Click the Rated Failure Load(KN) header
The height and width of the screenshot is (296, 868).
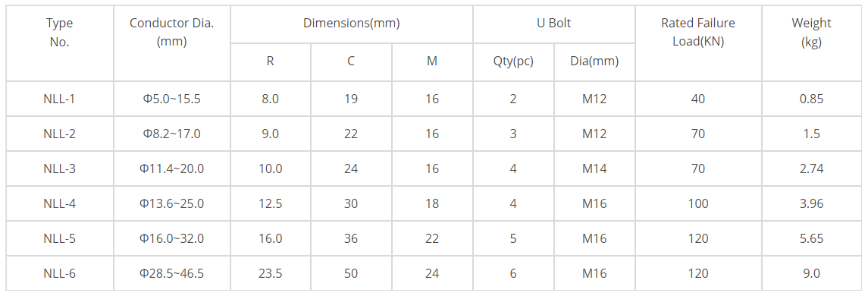[698, 43]
